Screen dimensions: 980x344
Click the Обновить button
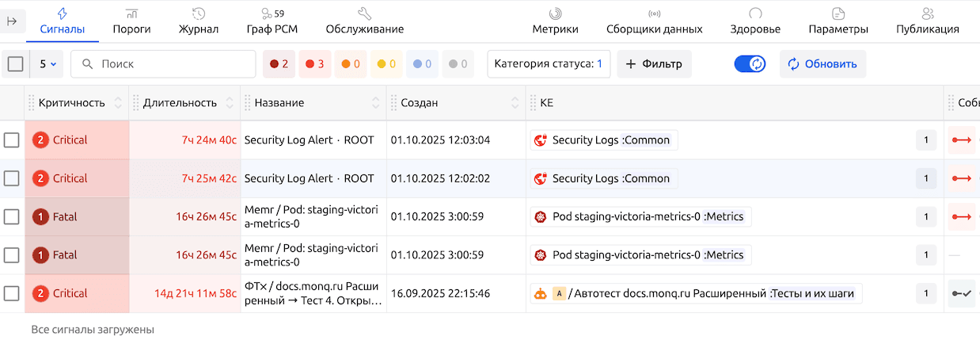coord(822,64)
